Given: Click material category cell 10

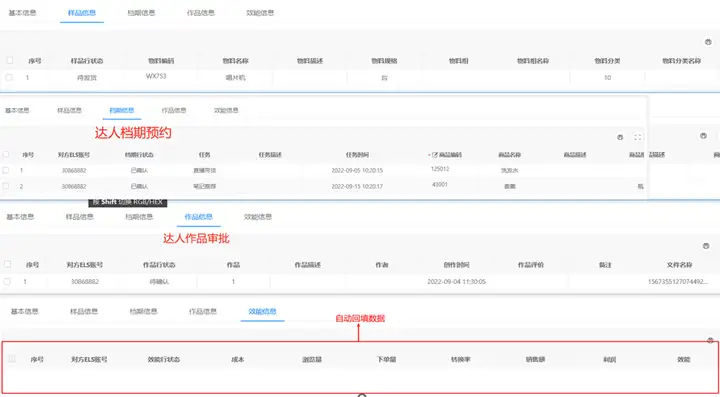Looking at the screenshot, I should point(608,78).
